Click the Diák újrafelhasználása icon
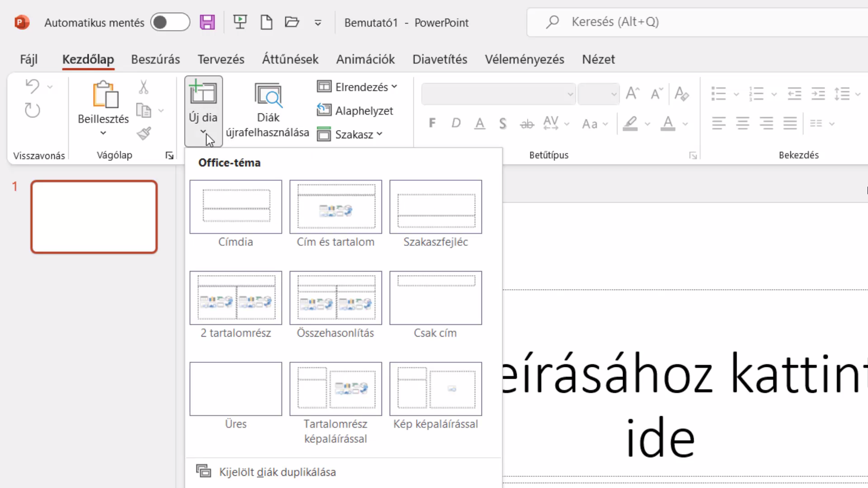 coord(268,95)
